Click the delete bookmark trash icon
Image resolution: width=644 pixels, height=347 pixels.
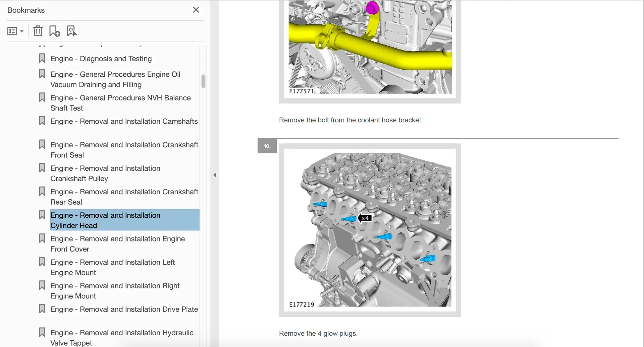point(38,31)
